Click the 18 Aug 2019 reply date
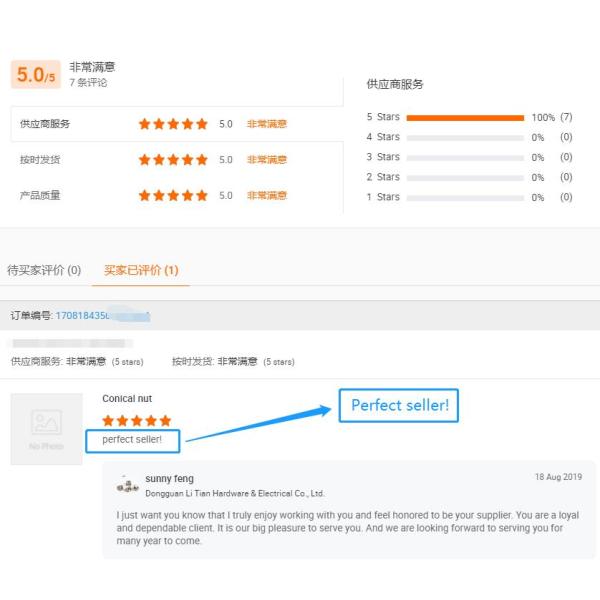This screenshot has height=600, width=600. tap(558, 477)
